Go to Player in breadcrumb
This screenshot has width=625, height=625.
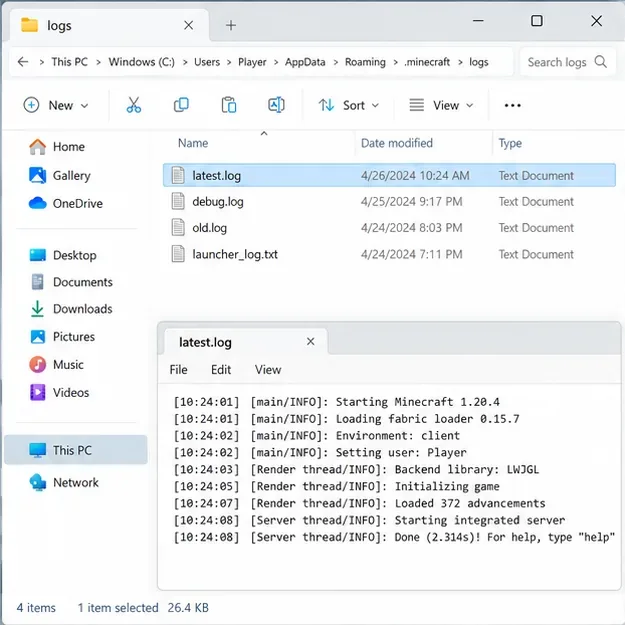click(252, 62)
